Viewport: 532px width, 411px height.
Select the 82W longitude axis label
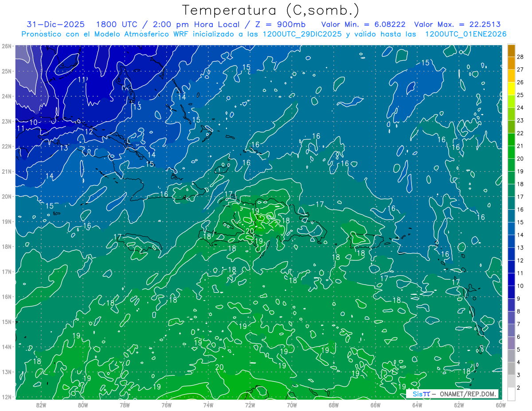(x=41, y=405)
